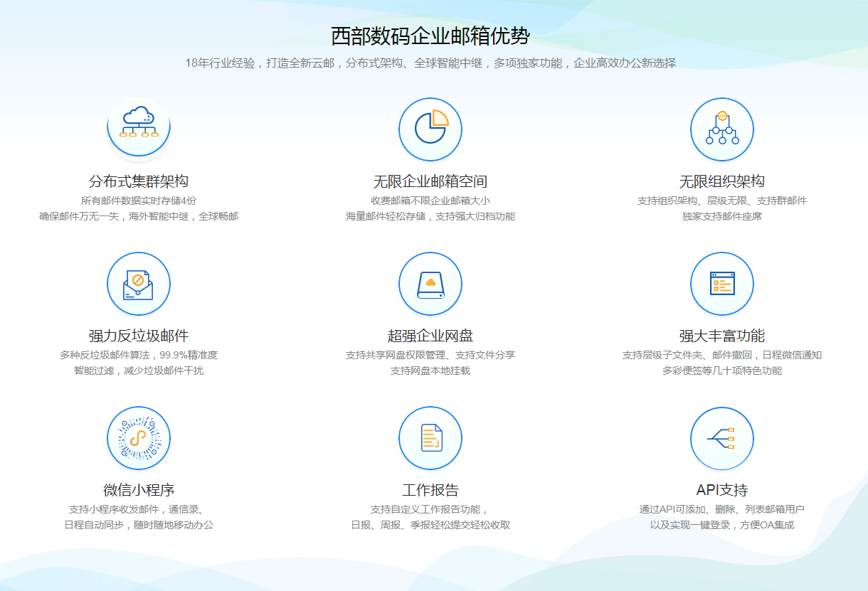The width and height of the screenshot is (868, 591).
Task: Click the distributed cluster cloud icon
Action: tap(139, 129)
